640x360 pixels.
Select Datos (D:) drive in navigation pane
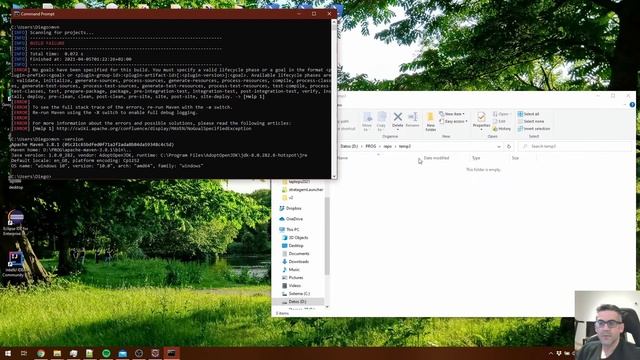(x=294, y=302)
